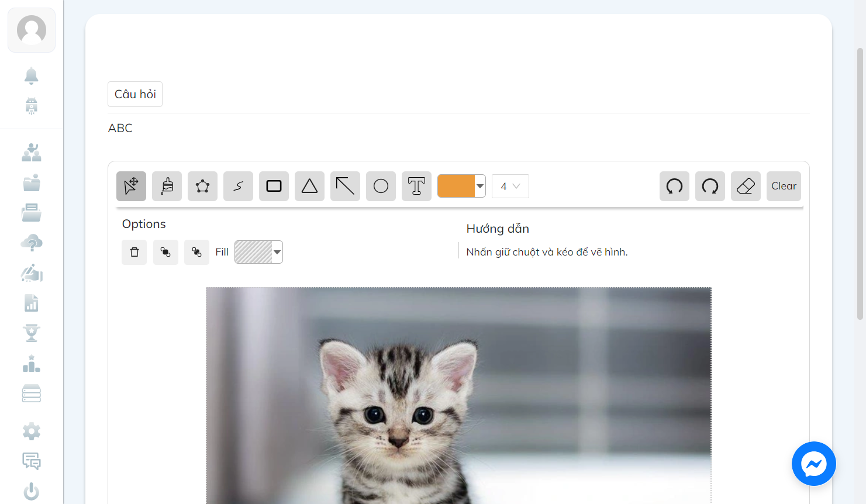866x504 pixels.
Task: Click the Hướng dẫn heading text
Action: point(498,229)
